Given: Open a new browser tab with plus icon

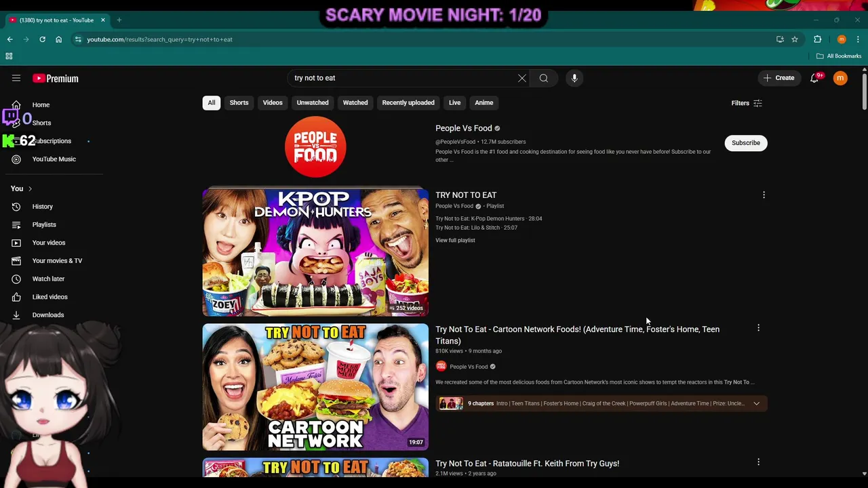Looking at the screenshot, I should click(119, 20).
